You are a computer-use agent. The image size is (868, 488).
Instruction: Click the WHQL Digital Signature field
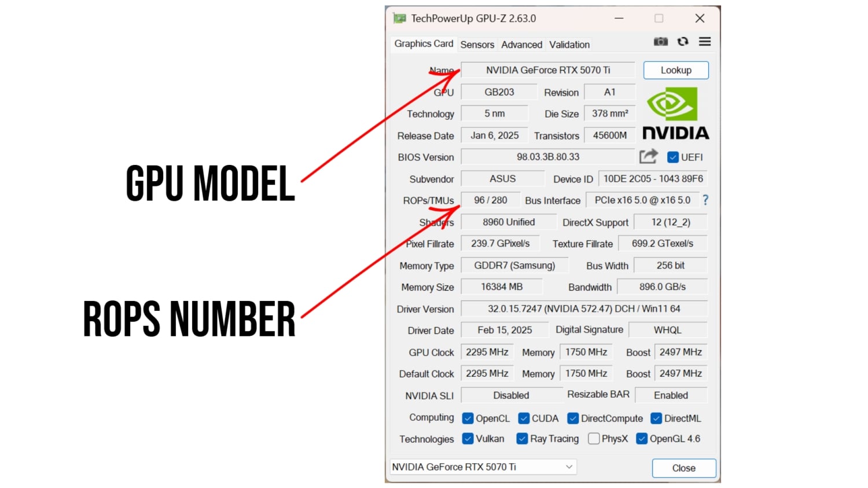[668, 329]
